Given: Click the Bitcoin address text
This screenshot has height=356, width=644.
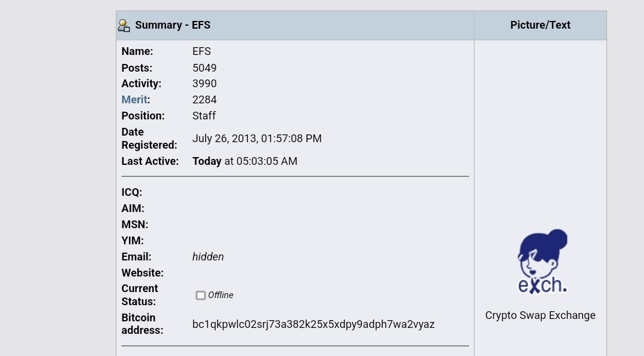Looking at the screenshot, I should 314,324.
